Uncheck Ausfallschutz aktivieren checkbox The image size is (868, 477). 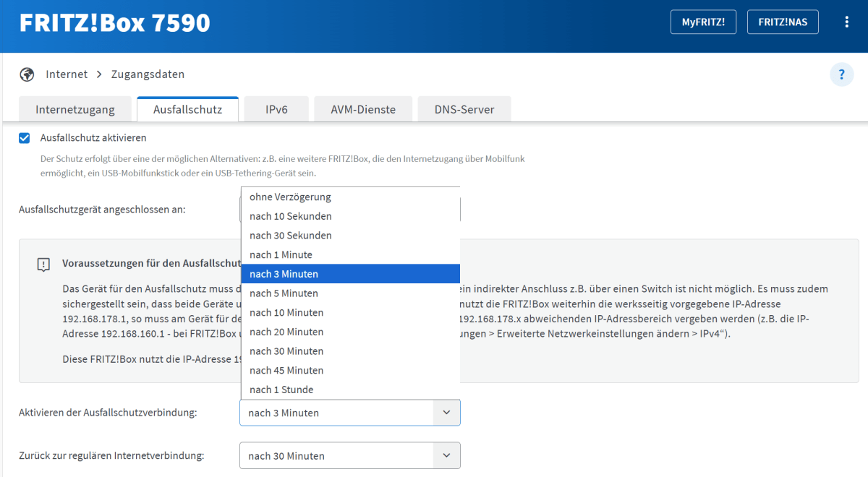tap(25, 137)
